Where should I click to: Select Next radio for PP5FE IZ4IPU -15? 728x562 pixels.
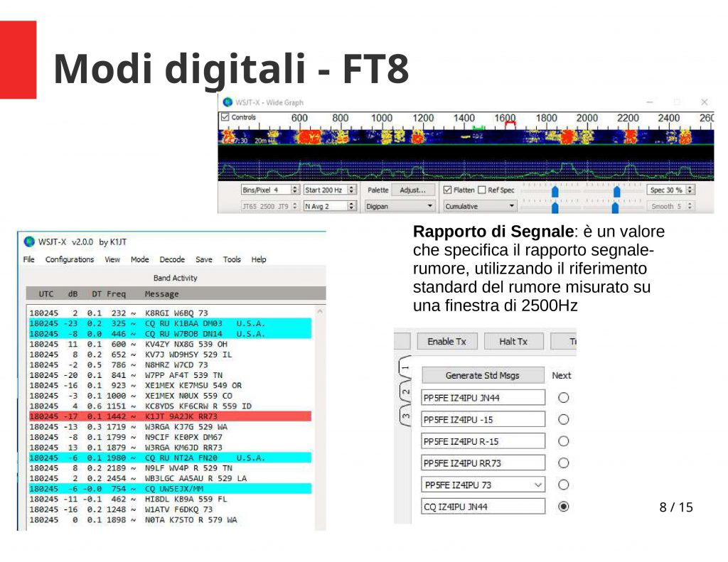coord(563,419)
